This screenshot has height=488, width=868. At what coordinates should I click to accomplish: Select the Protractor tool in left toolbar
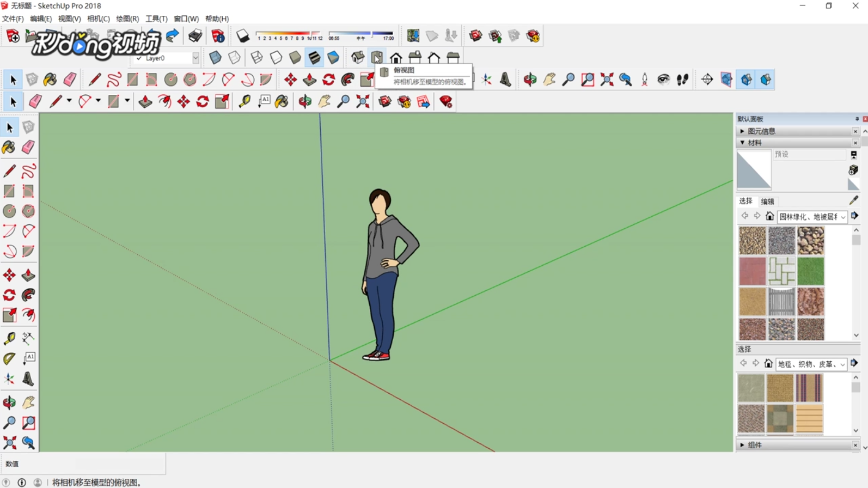[x=9, y=358]
